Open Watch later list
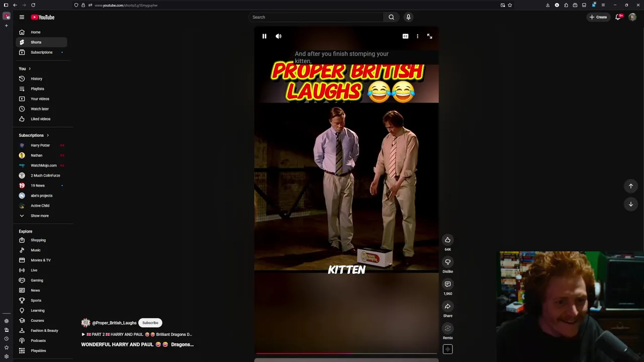The image size is (644, 362). 42,109
